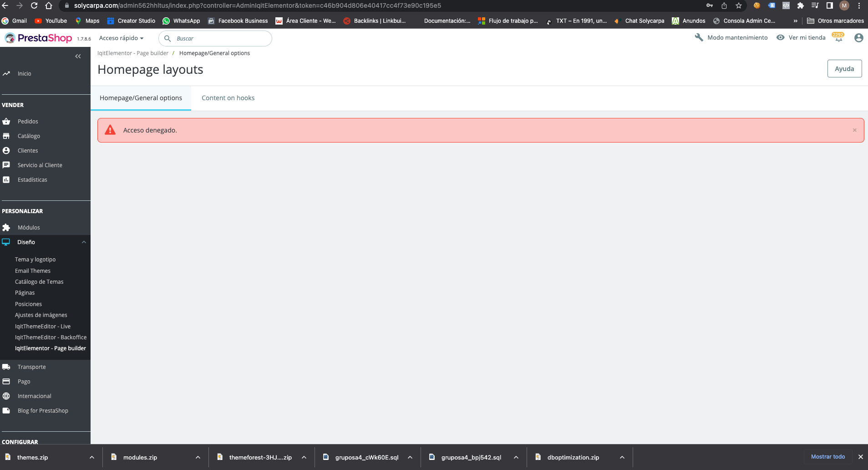
Task: Open employee profile avatar icon
Action: (x=858, y=38)
